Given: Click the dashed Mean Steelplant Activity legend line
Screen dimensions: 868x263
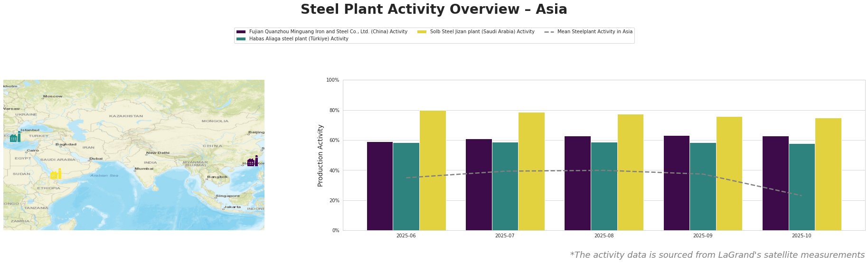Looking at the screenshot, I should [549, 32].
